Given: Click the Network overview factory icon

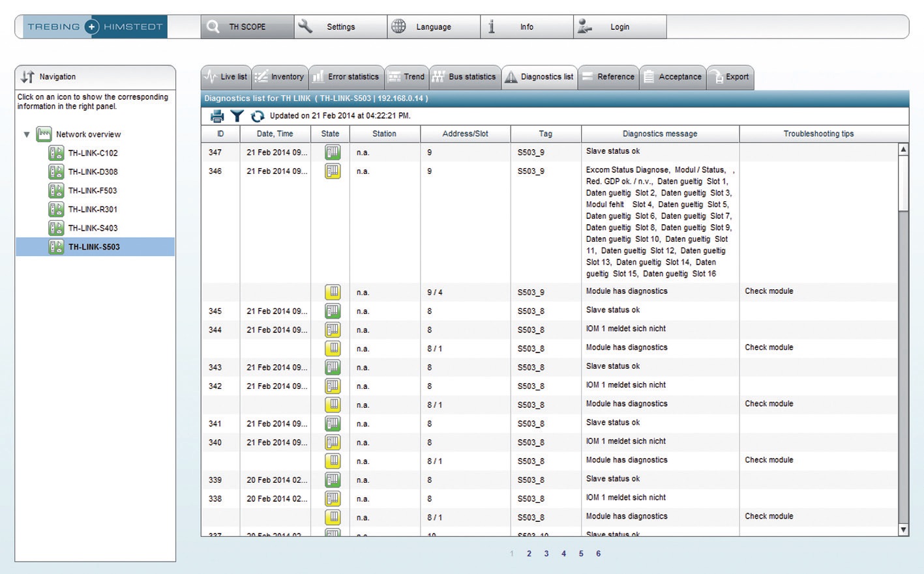Looking at the screenshot, I should [x=44, y=134].
